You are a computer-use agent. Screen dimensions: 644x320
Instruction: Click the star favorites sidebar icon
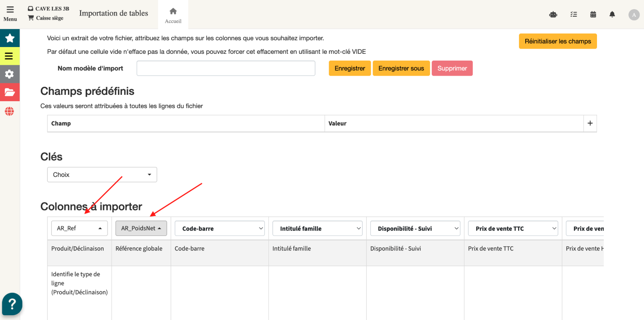10,38
